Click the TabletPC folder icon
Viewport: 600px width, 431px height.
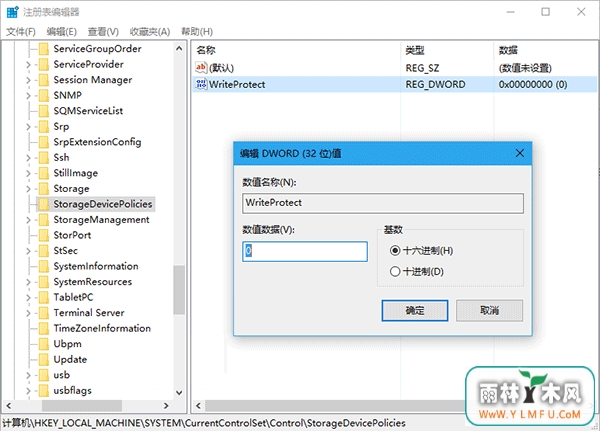pos(44,297)
